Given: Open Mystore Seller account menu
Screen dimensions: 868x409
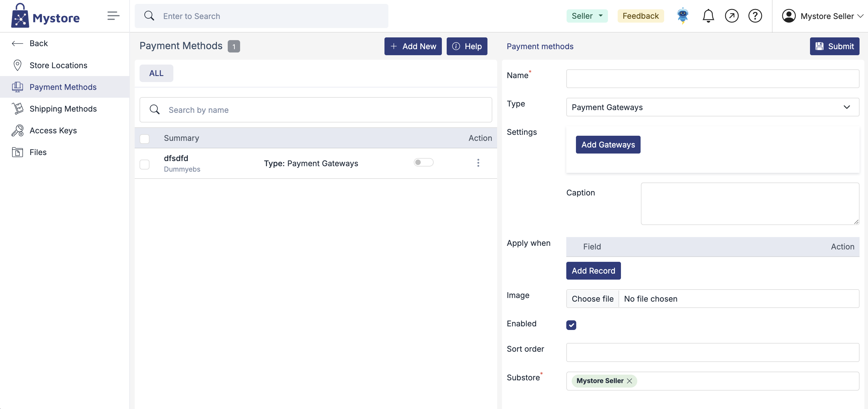Looking at the screenshot, I should 822,16.
